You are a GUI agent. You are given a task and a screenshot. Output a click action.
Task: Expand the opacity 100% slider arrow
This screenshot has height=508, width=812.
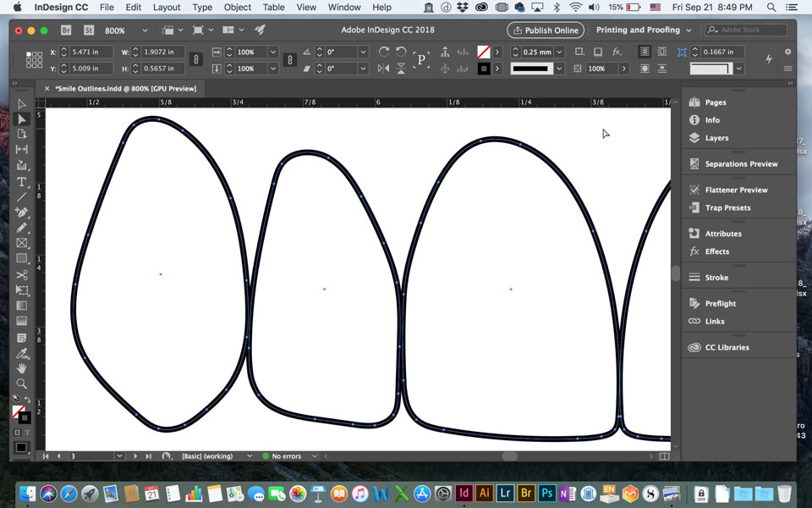pos(624,69)
